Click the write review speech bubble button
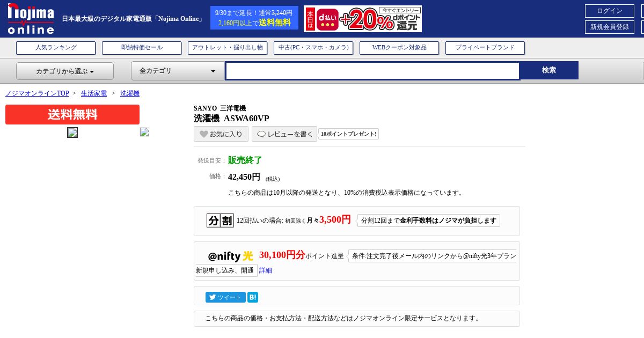 click(284, 134)
